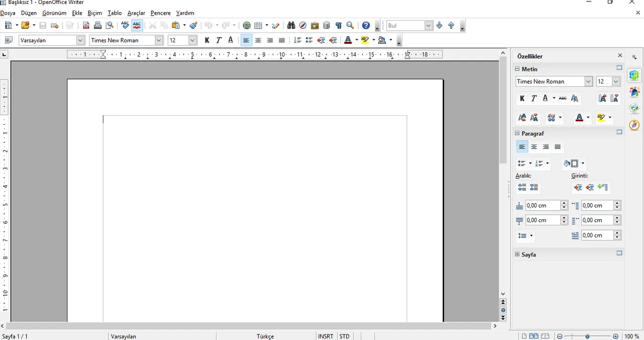644x340 pixels.
Task: Toggle bullet list in the formatting toolbar
Action: (309, 40)
